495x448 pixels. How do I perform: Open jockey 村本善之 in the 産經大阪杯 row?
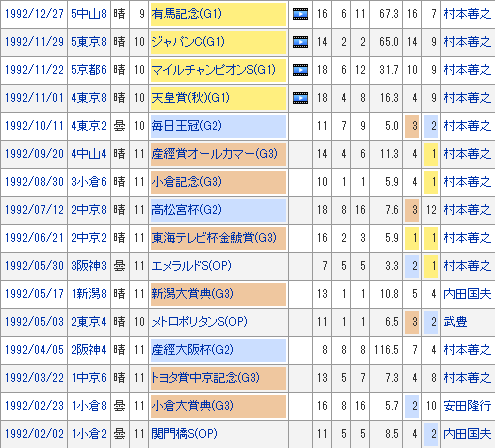467,350
